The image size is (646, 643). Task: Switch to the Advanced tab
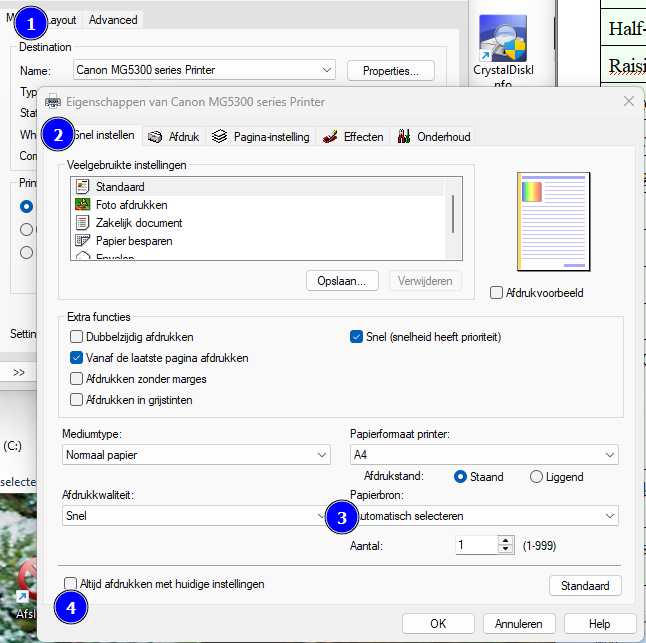point(113,20)
